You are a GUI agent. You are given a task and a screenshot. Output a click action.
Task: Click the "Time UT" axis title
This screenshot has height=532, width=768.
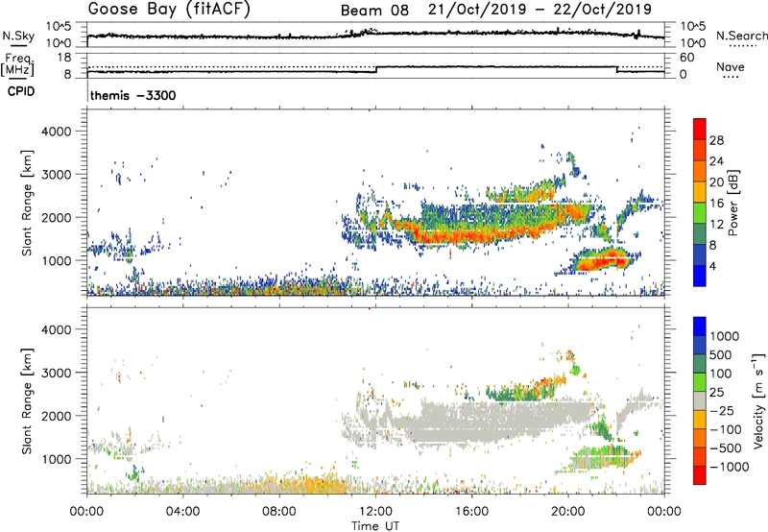[x=375, y=526]
